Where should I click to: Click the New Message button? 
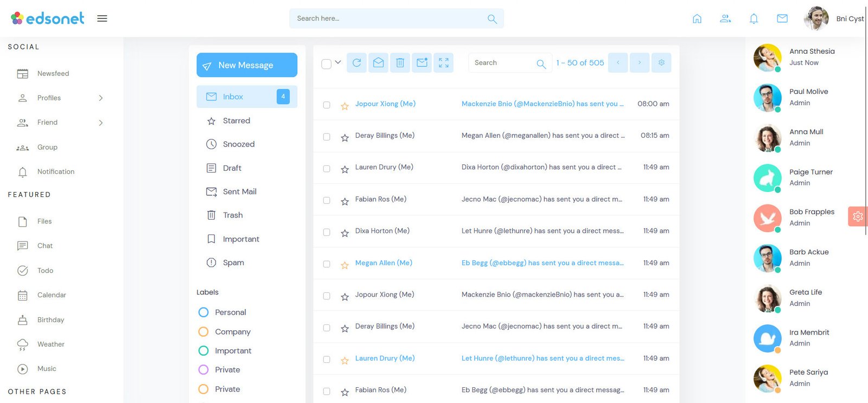(x=246, y=65)
